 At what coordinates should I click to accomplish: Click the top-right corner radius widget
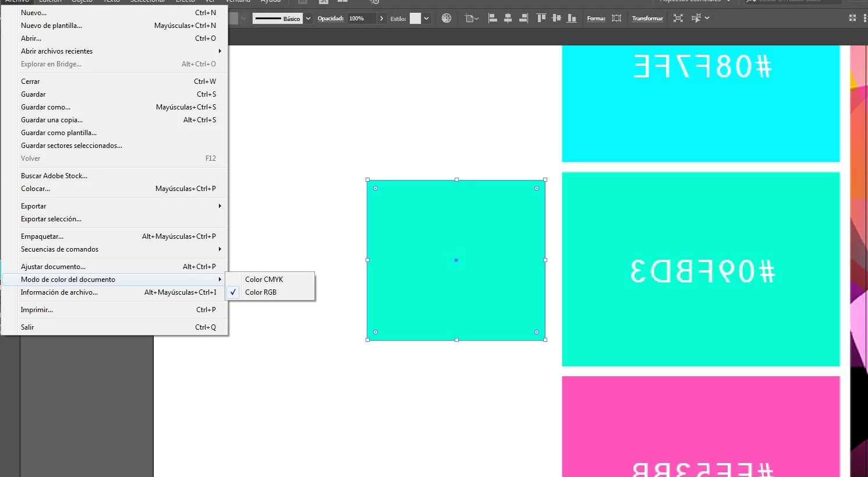click(x=537, y=188)
